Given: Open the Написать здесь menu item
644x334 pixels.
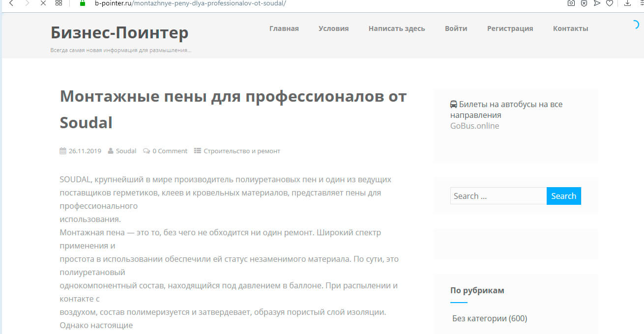Looking at the screenshot, I should pos(397,28).
